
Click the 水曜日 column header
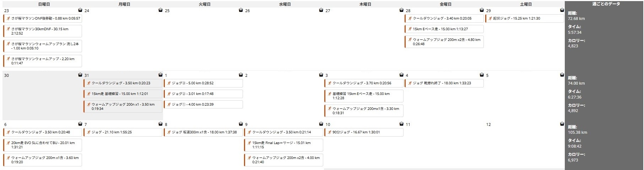[285, 4]
